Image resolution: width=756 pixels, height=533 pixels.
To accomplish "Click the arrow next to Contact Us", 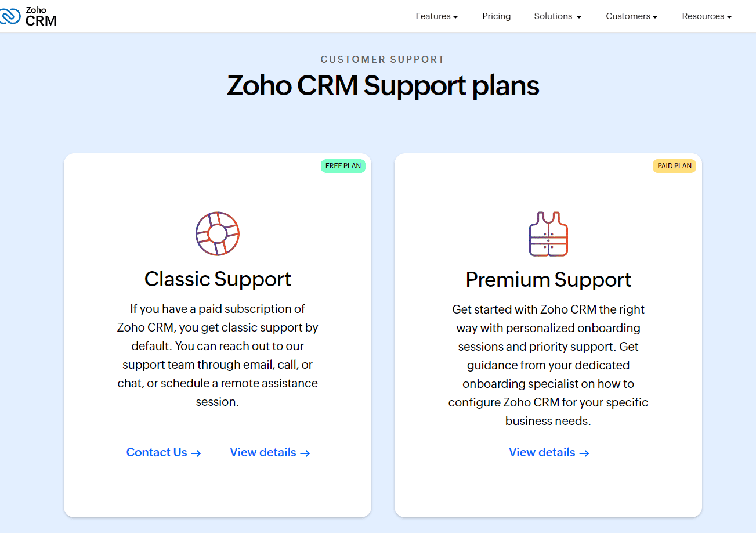I will point(196,453).
